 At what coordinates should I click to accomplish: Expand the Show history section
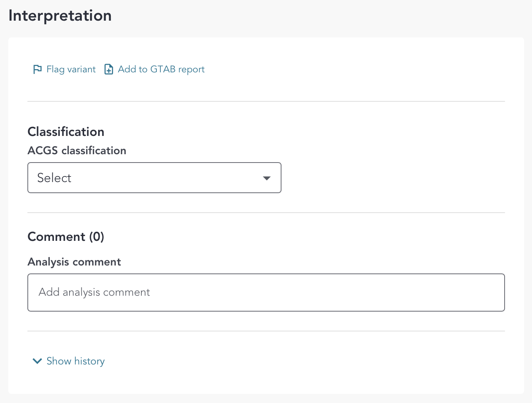click(75, 361)
